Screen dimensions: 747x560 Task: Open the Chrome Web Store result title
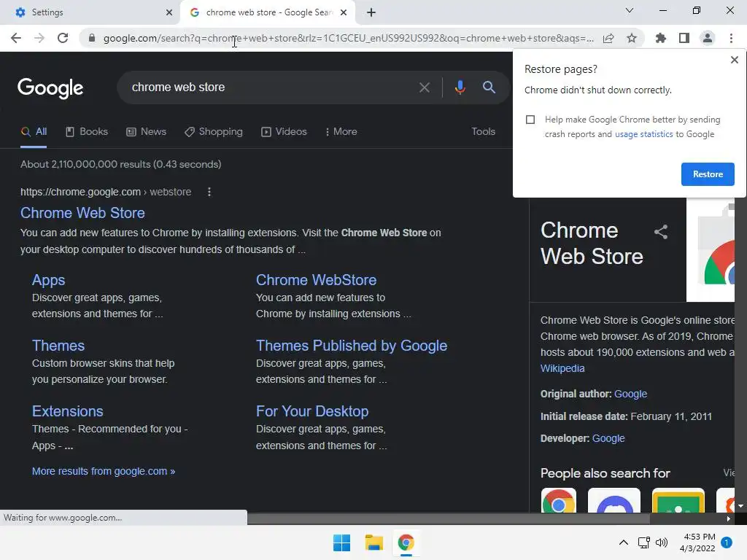[x=82, y=213]
